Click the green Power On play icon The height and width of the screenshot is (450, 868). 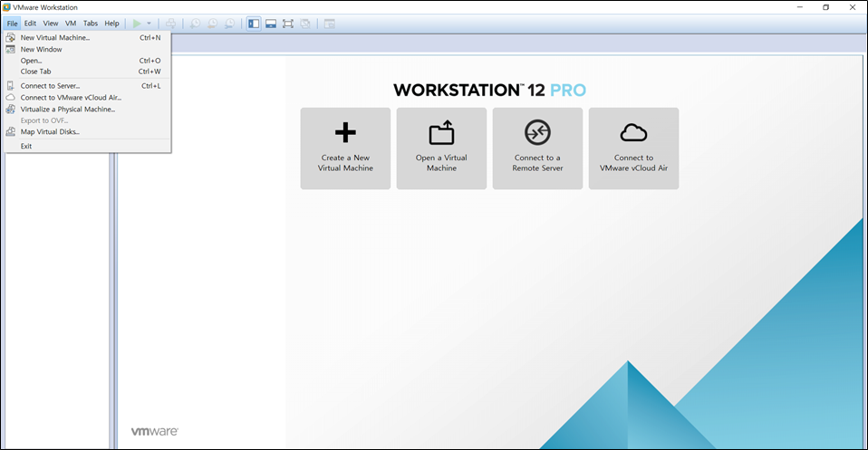click(x=137, y=24)
